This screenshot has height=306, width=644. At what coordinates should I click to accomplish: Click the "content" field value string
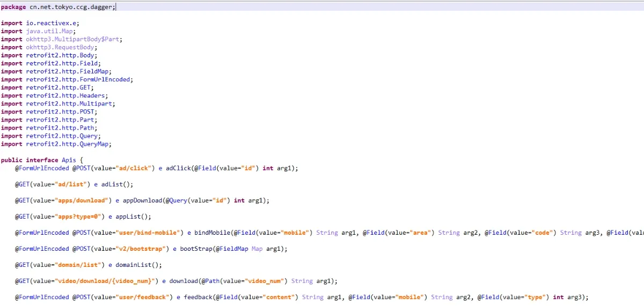pyautogui.click(x=278, y=296)
